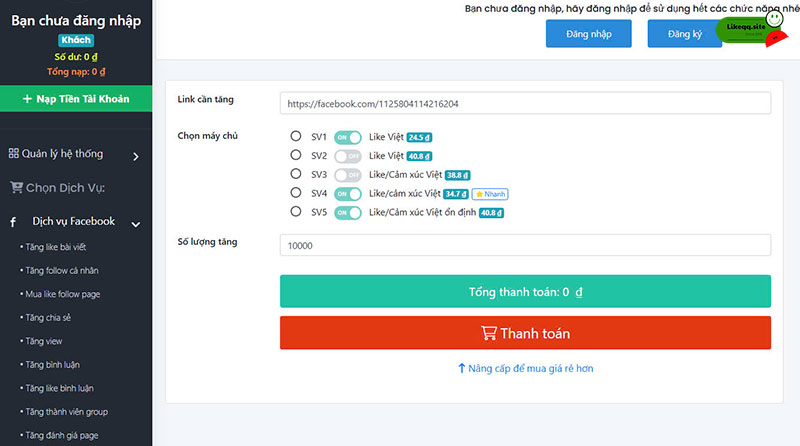Open Tăng chia sẻ
This screenshot has height=446, width=800.
pyautogui.click(x=48, y=317)
